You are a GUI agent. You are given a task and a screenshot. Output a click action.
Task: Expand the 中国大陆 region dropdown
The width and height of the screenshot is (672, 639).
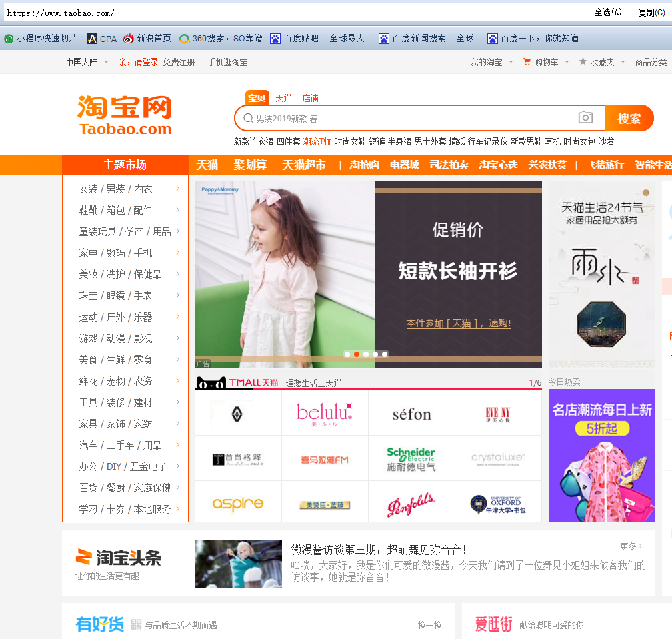pos(106,62)
